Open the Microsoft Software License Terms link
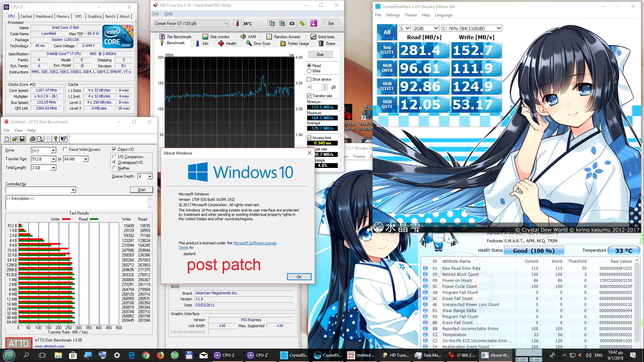 (255, 243)
